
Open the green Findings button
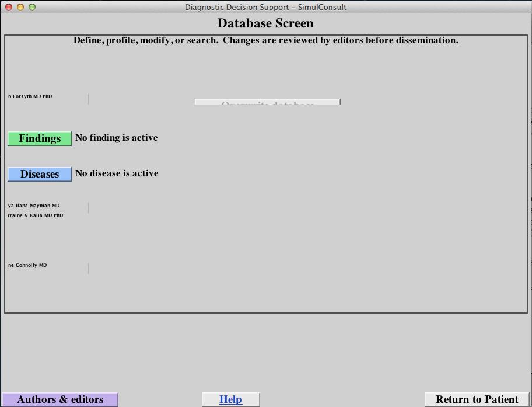pos(40,138)
